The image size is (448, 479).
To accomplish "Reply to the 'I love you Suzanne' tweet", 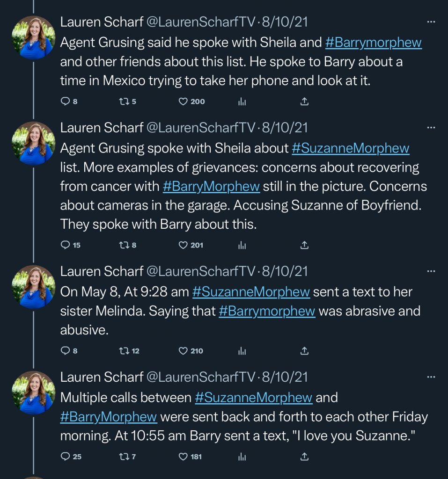I will (66, 456).
